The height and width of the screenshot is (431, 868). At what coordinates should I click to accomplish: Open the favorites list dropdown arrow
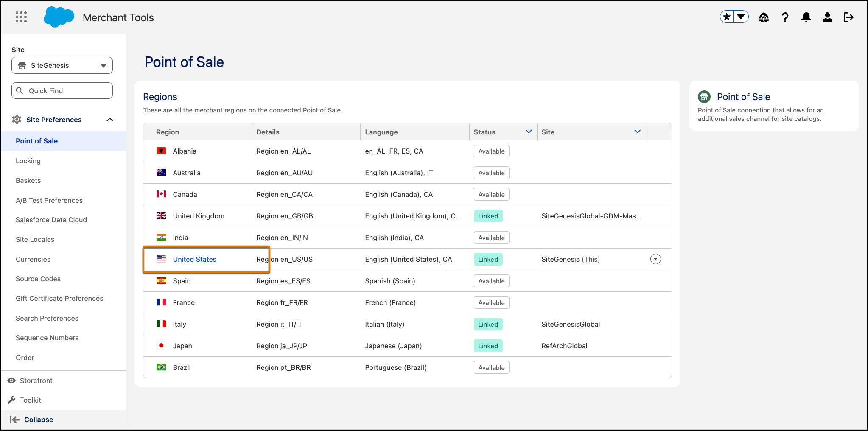point(741,17)
